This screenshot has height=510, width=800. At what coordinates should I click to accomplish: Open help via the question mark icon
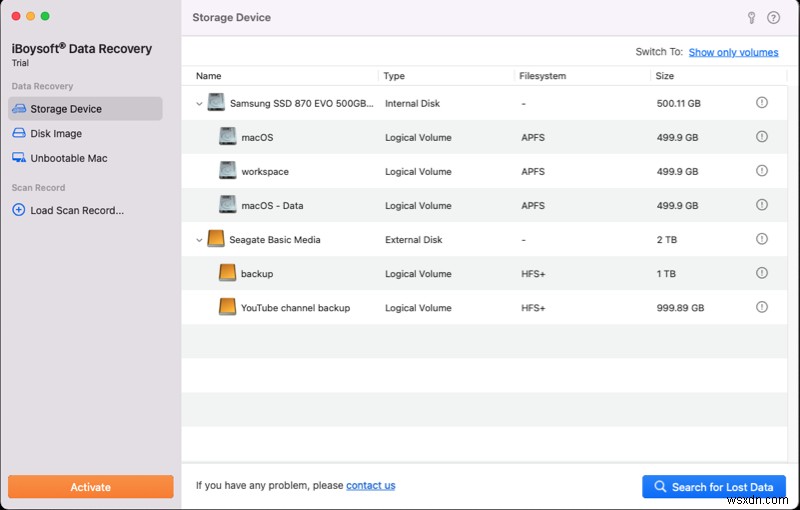[x=773, y=17]
